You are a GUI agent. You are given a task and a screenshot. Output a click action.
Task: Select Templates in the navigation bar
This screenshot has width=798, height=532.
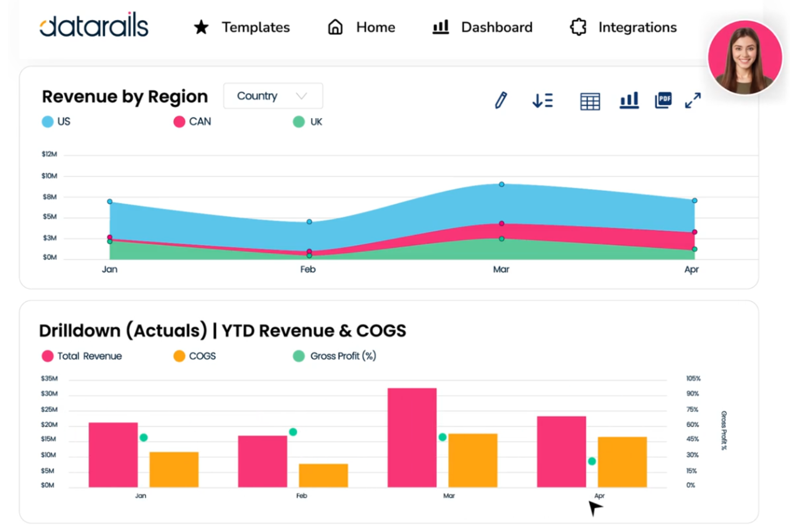click(256, 27)
